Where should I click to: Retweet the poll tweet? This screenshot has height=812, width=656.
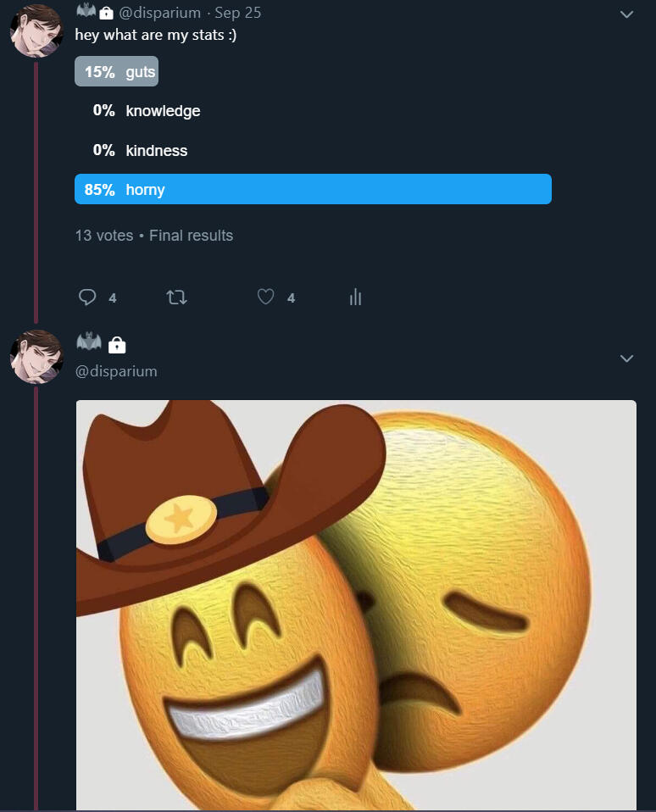177,298
